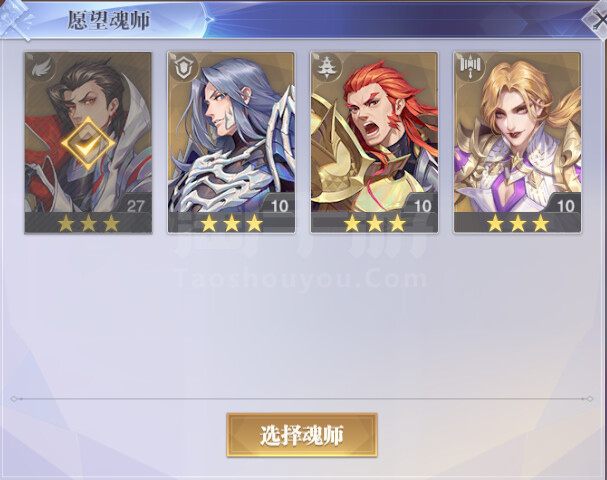Click the wing class icon on first card
The width and height of the screenshot is (607, 480).
point(41,69)
